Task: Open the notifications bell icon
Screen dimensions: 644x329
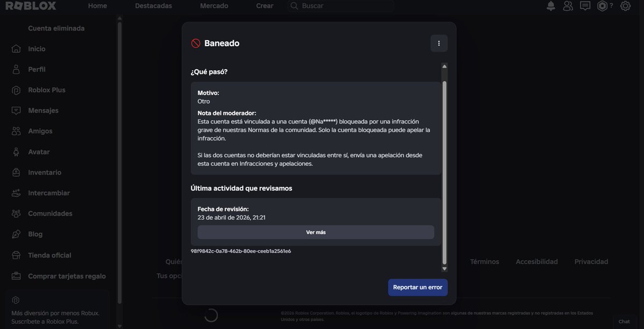Action: click(x=551, y=6)
